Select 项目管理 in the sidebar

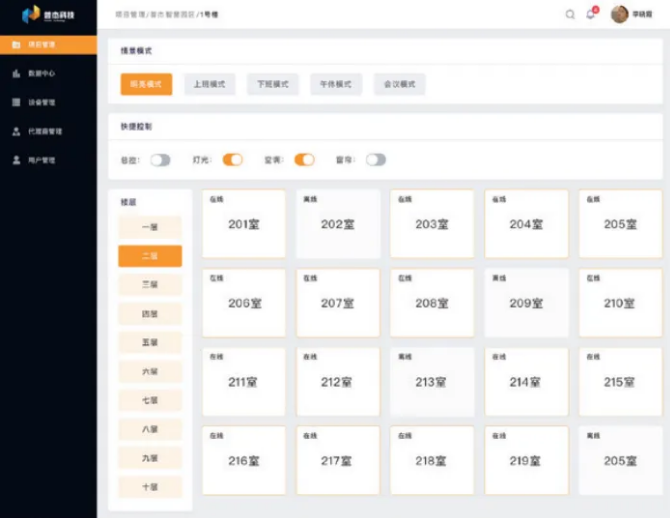48,44
